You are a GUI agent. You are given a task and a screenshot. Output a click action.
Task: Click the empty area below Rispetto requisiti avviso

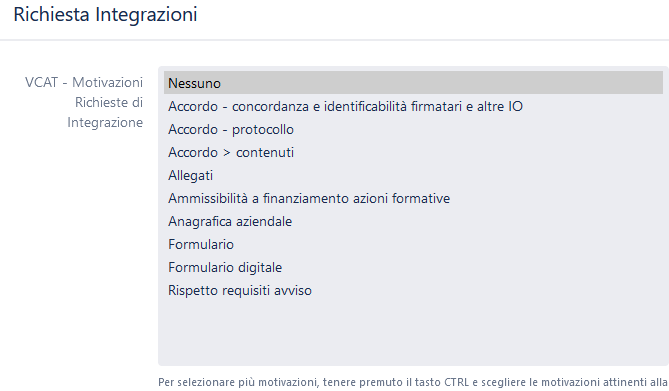(413, 332)
